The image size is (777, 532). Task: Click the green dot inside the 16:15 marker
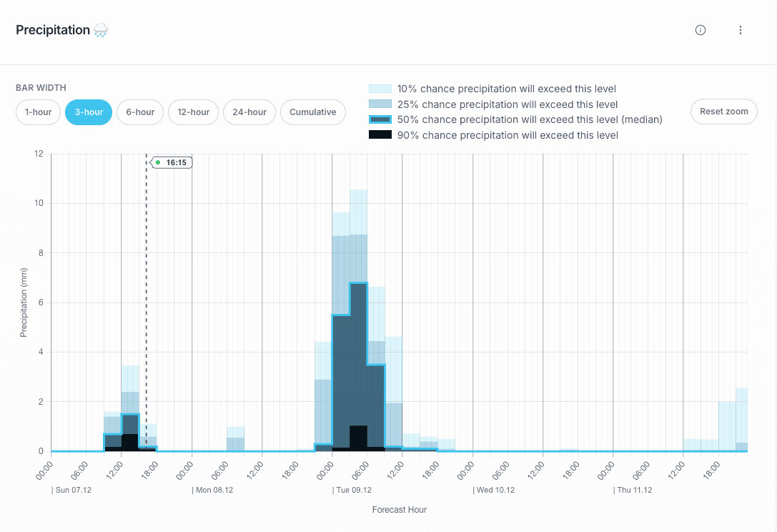158,162
